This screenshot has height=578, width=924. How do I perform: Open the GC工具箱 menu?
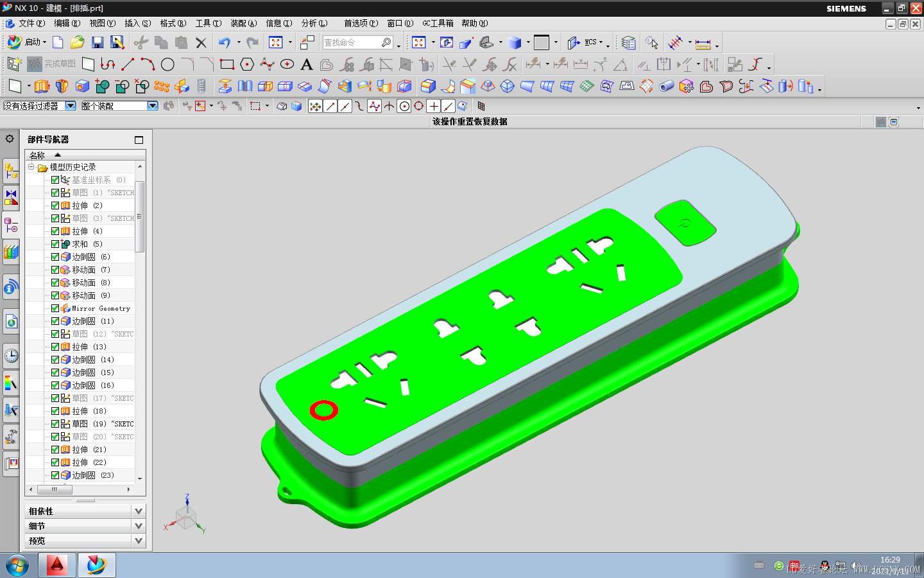point(438,23)
